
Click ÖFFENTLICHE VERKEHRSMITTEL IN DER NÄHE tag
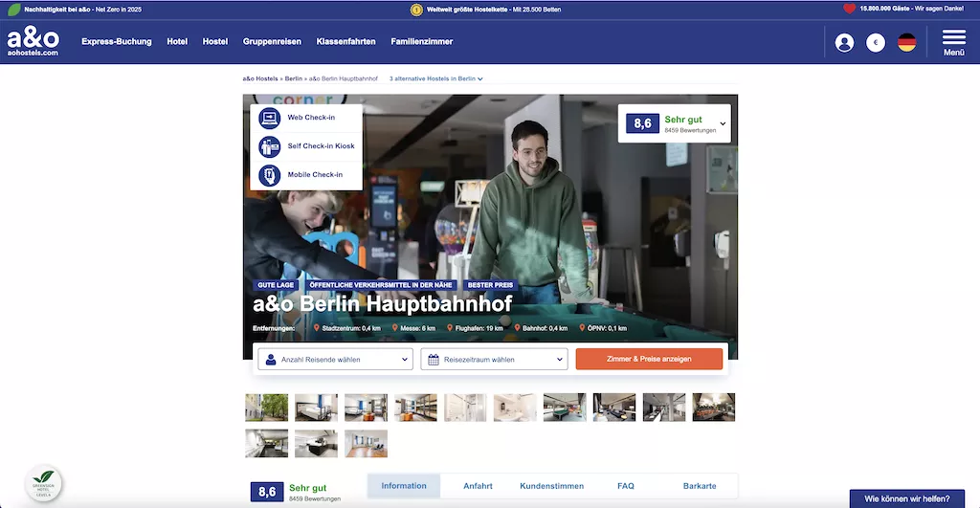coord(381,285)
